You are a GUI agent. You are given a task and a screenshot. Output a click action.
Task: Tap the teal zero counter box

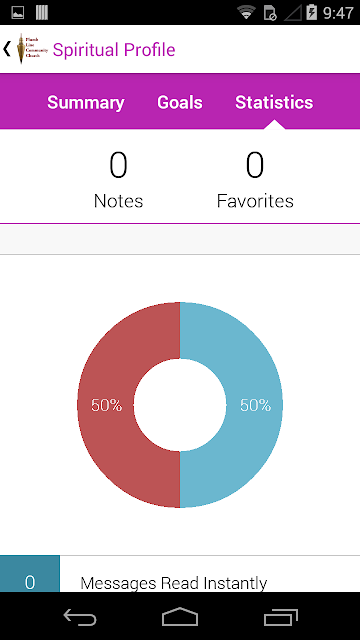(x=30, y=574)
